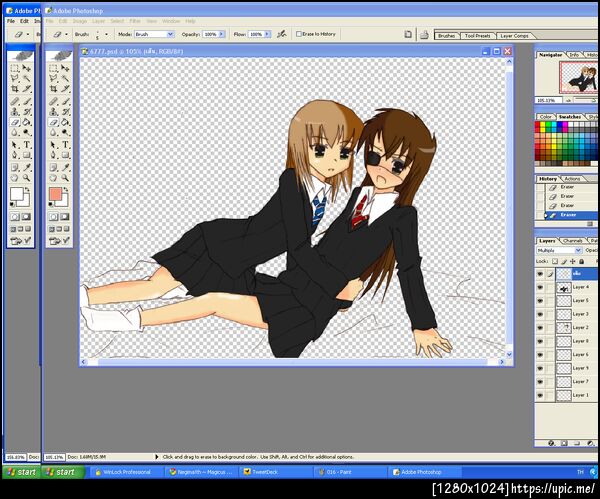Choose the Healing Brush tool in front toolbox
Viewport: 600px width, 499px height.
click(53, 101)
